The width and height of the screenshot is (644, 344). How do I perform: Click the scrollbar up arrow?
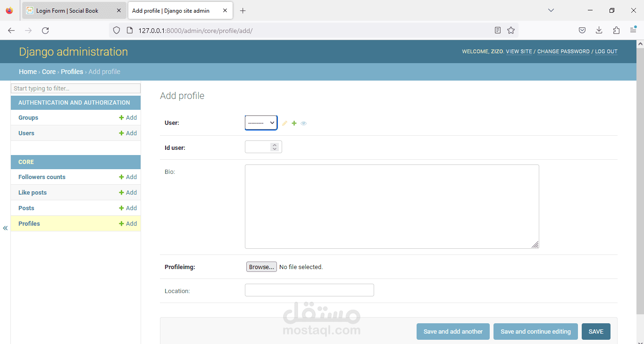[640, 44]
